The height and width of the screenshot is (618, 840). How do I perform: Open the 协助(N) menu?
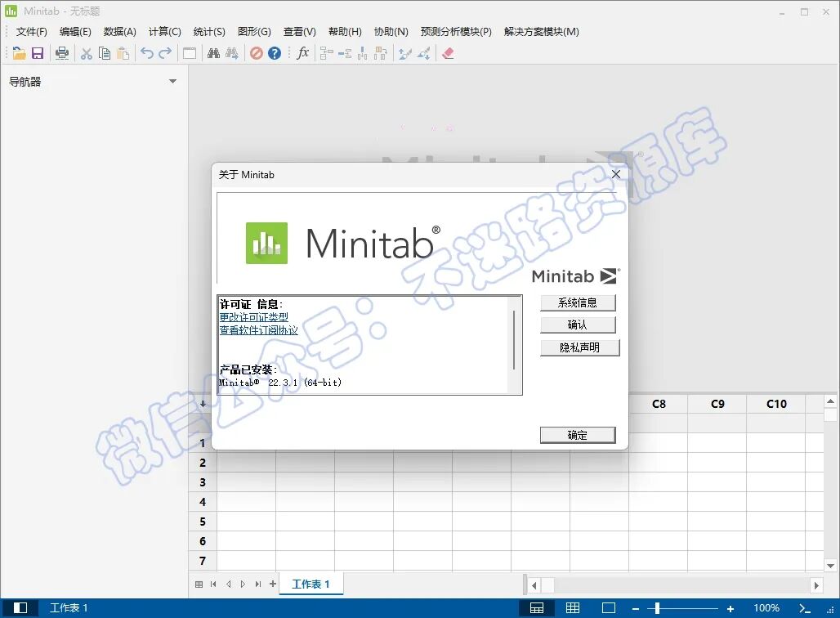pos(391,32)
